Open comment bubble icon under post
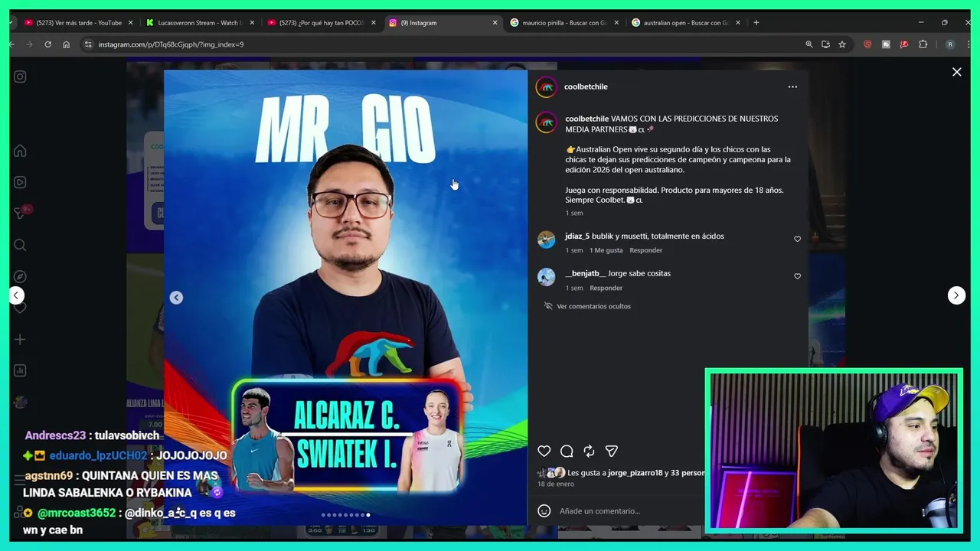 (x=567, y=452)
